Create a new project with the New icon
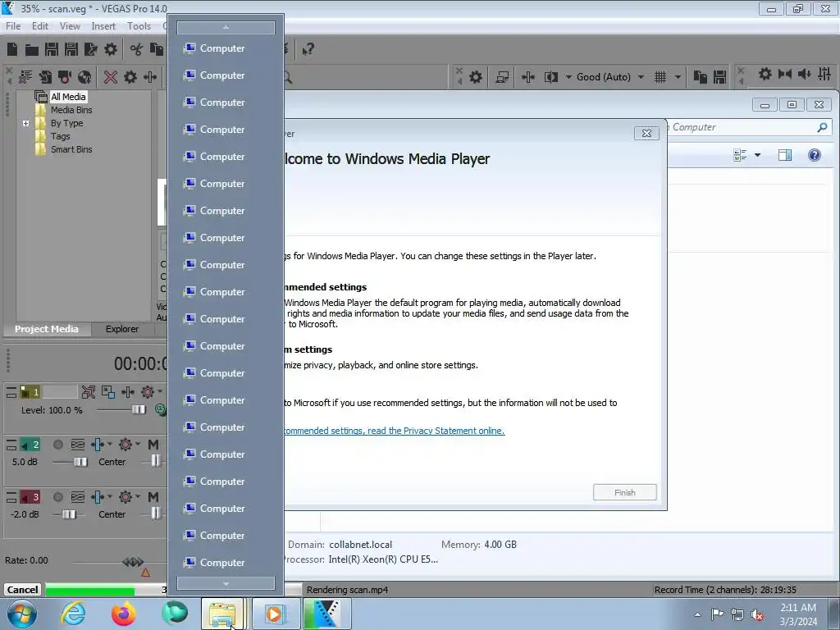The height and width of the screenshot is (630, 840). pyautogui.click(x=12, y=49)
